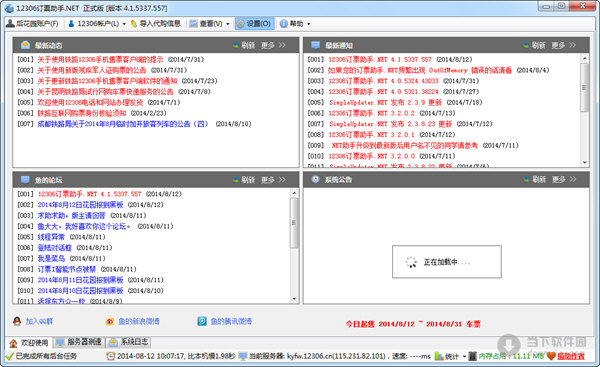Click the 鱼的论坛 vertical scrollbar thumb
This screenshot has width=600, height=367.
[294, 223]
